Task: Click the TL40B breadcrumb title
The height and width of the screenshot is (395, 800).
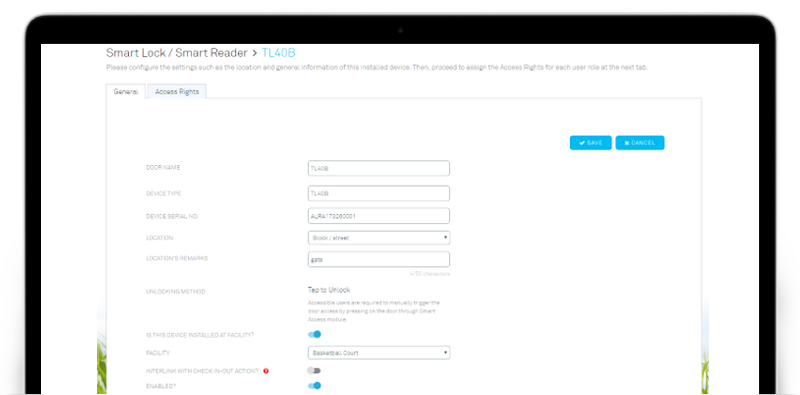Action: point(279,53)
